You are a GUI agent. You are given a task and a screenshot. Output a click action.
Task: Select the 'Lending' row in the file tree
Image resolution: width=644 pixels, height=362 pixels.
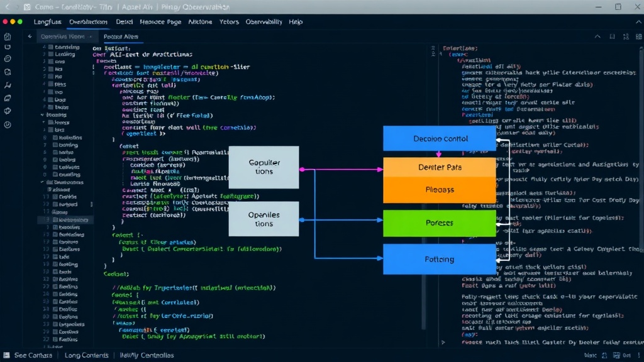tap(65, 54)
